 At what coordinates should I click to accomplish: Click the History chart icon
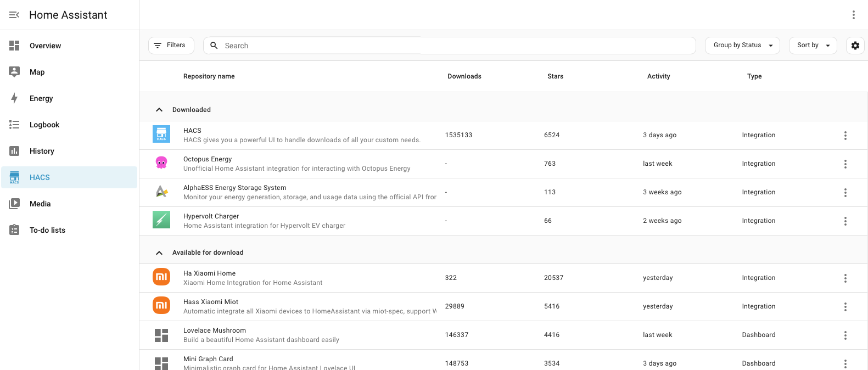pos(14,151)
